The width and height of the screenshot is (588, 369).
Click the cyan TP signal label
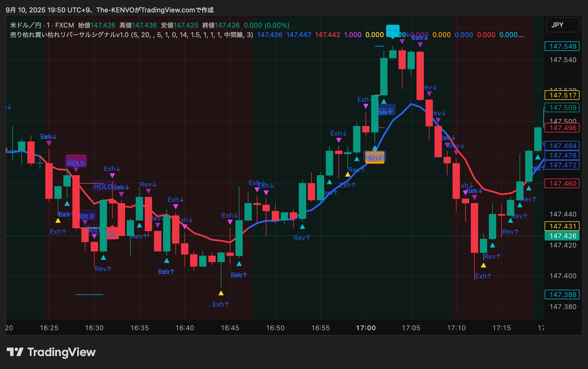[393, 31]
